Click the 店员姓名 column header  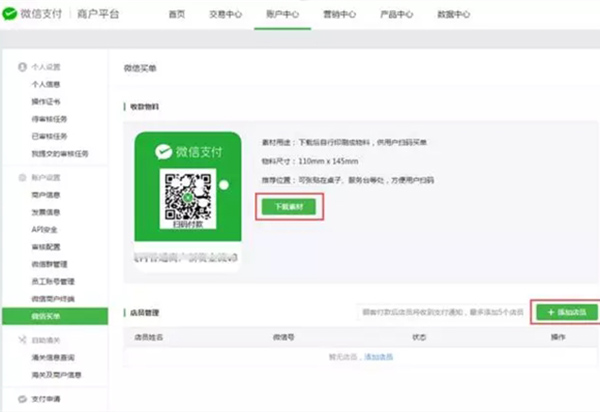pyautogui.click(x=148, y=337)
